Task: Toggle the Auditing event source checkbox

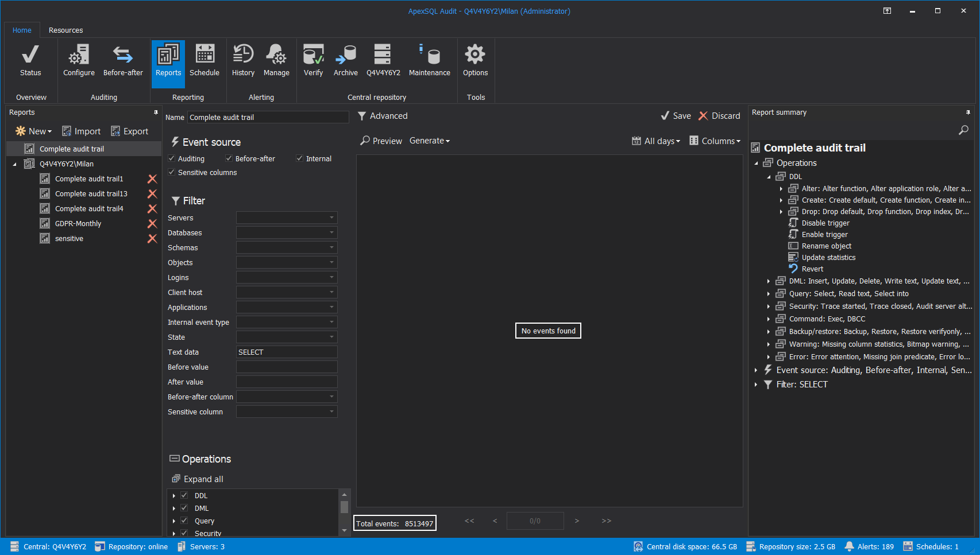Action: pos(171,158)
